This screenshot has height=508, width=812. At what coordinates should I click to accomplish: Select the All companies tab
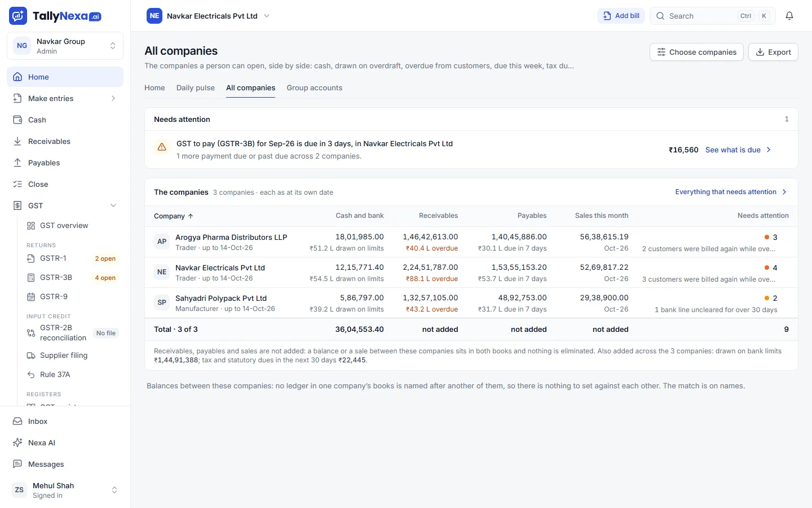pos(251,88)
